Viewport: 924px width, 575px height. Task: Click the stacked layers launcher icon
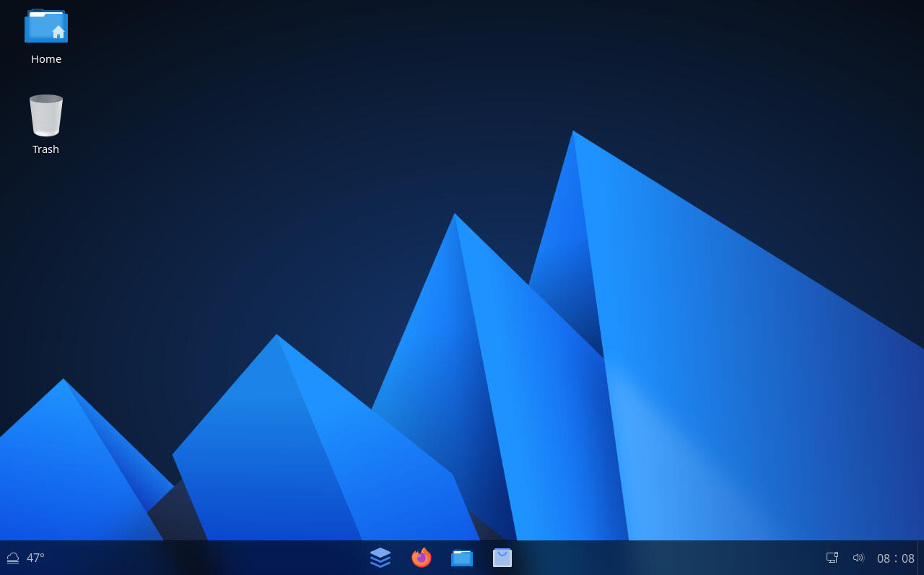[x=380, y=557]
